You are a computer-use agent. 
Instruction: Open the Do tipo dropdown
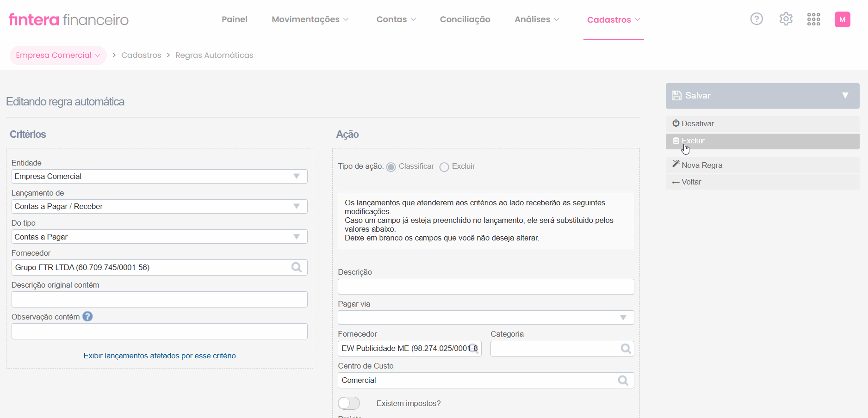click(159, 237)
